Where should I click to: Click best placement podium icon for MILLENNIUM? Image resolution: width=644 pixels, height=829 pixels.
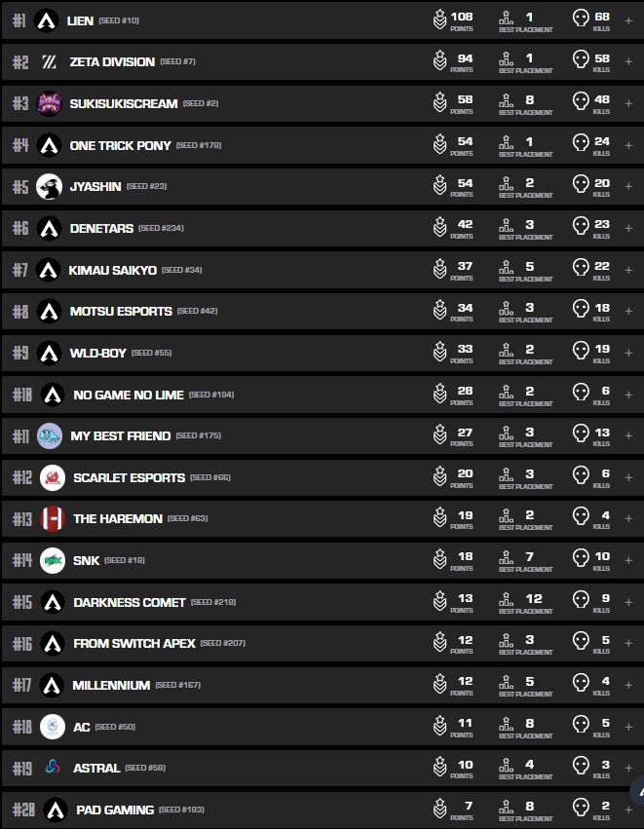click(506, 685)
